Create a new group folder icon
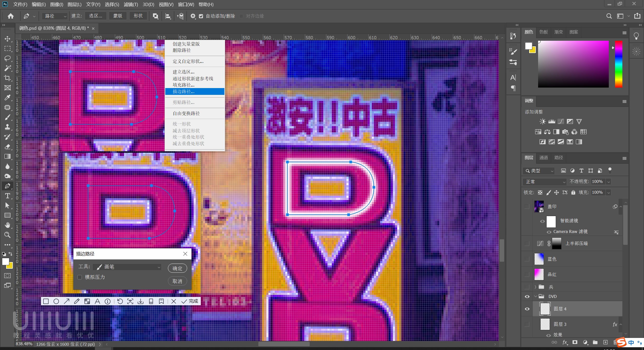 point(595,342)
